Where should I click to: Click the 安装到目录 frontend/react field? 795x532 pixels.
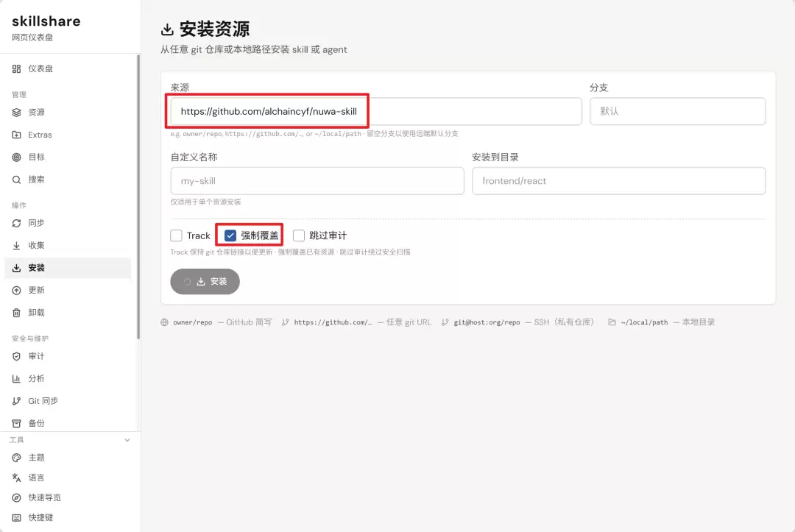pos(618,181)
